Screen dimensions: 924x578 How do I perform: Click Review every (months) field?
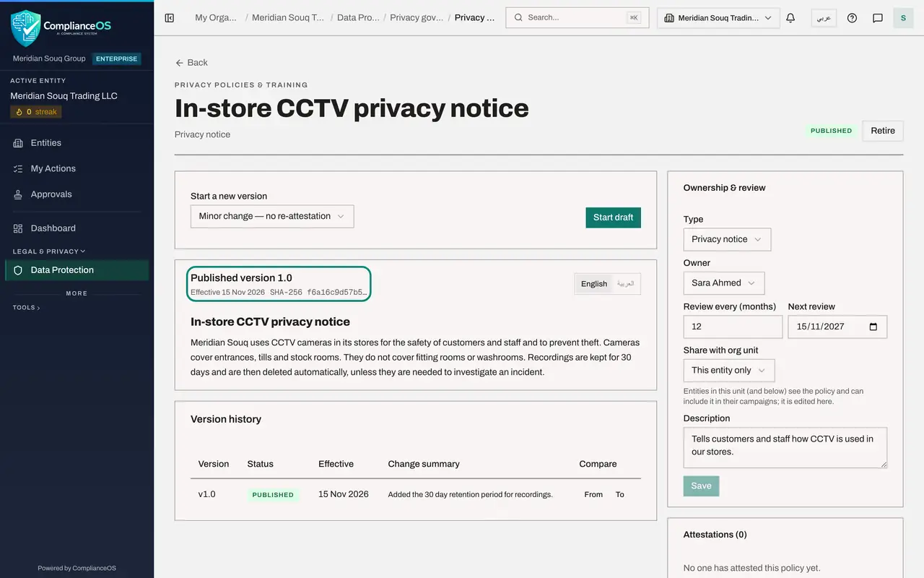pos(733,327)
